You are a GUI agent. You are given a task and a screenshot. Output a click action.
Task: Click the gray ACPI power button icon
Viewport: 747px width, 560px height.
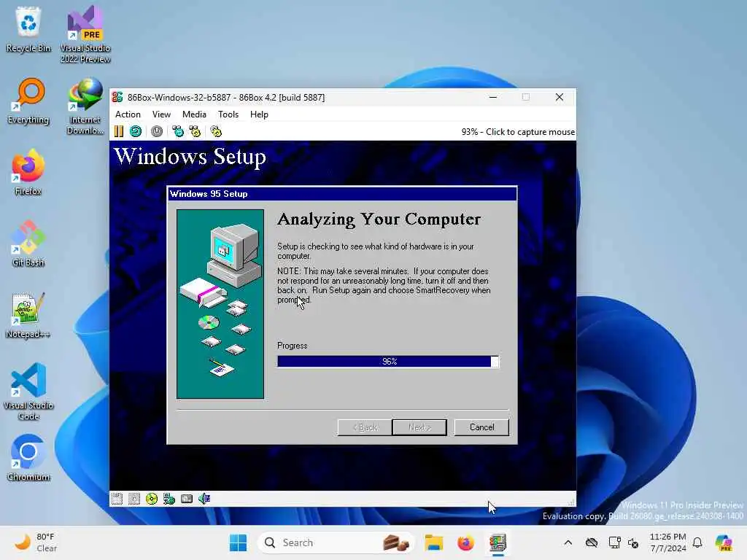157,131
